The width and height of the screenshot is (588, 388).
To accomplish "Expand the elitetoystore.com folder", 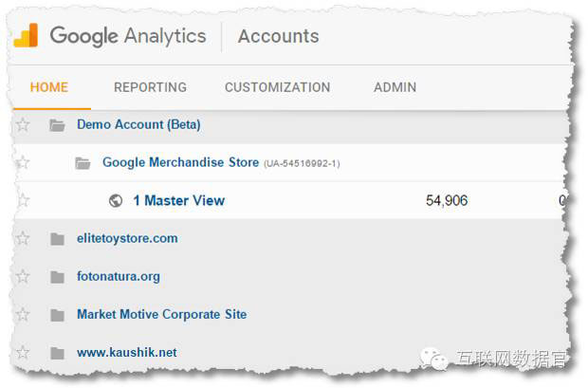I will 58,238.
